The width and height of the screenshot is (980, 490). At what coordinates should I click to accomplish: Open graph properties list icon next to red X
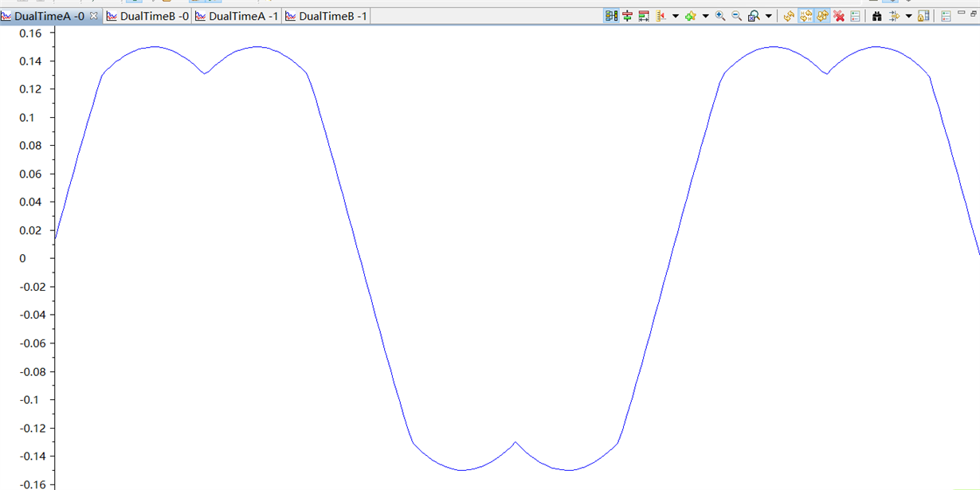click(x=855, y=16)
